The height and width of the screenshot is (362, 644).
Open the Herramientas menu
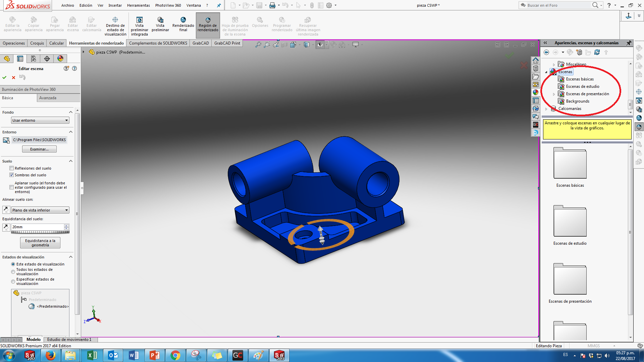pos(138,5)
